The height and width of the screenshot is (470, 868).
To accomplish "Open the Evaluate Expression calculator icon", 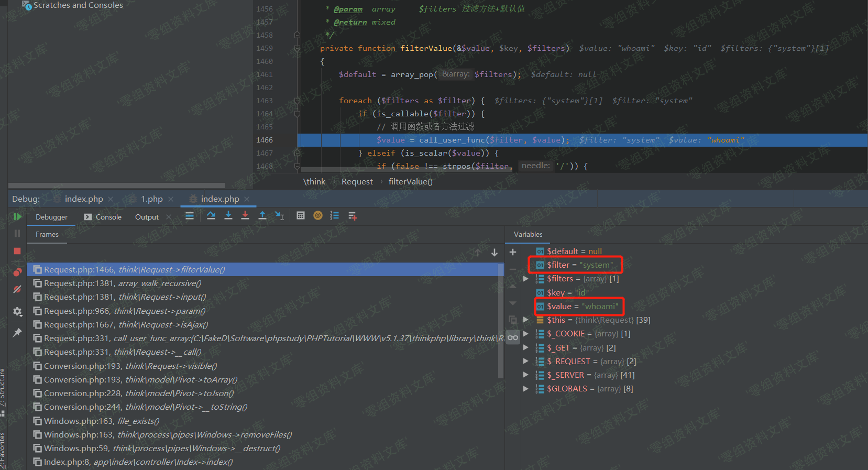I will [301, 216].
